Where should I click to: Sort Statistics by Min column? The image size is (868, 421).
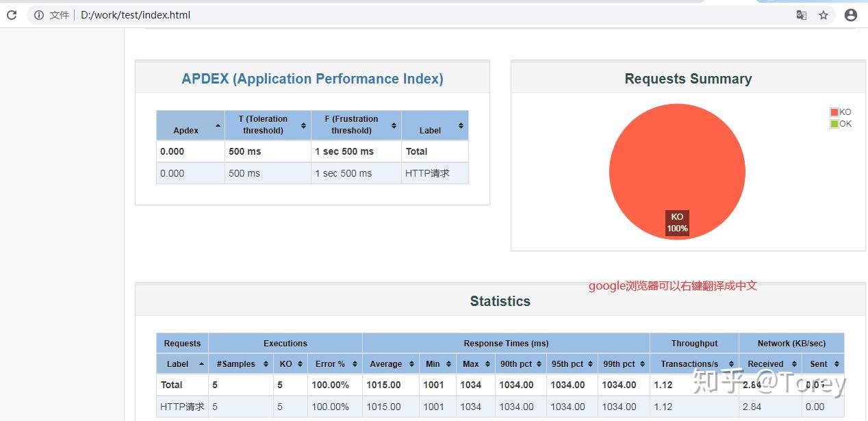tap(437, 363)
